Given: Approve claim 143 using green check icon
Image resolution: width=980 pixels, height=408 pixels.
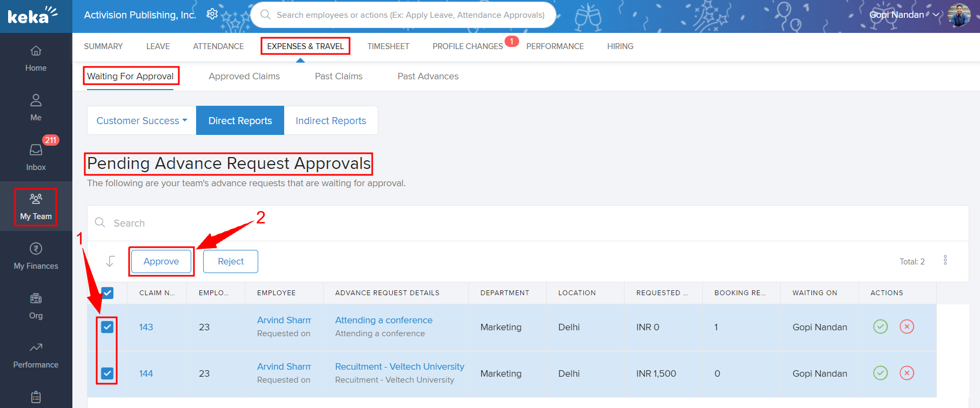Looking at the screenshot, I should [x=880, y=327].
